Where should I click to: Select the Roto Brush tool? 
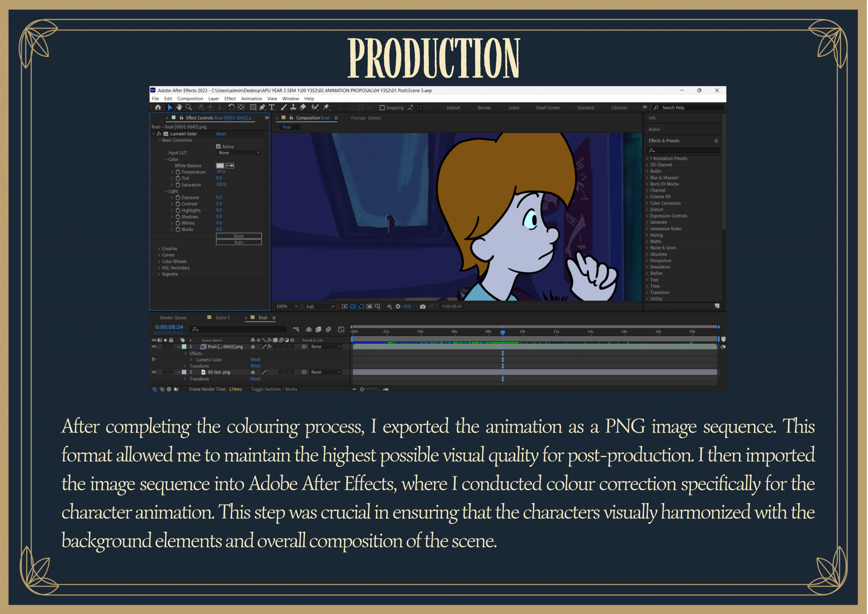tap(315, 108)
